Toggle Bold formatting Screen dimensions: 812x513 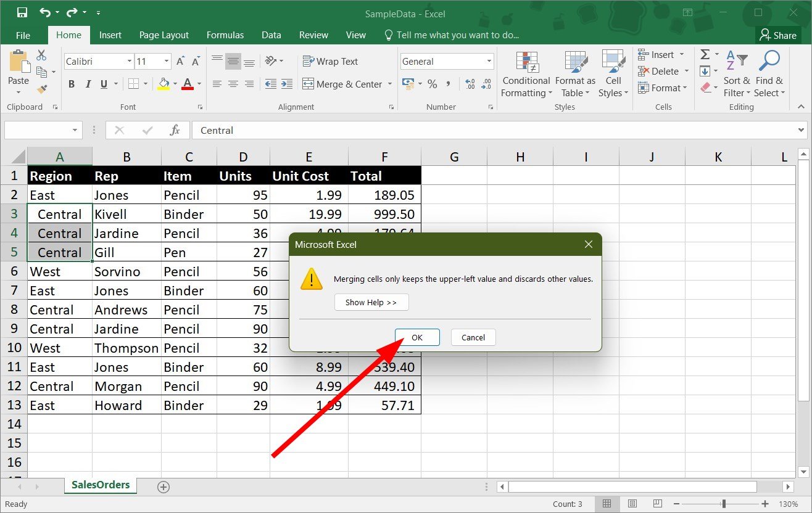pyautogui.click(x=72, y=84)
